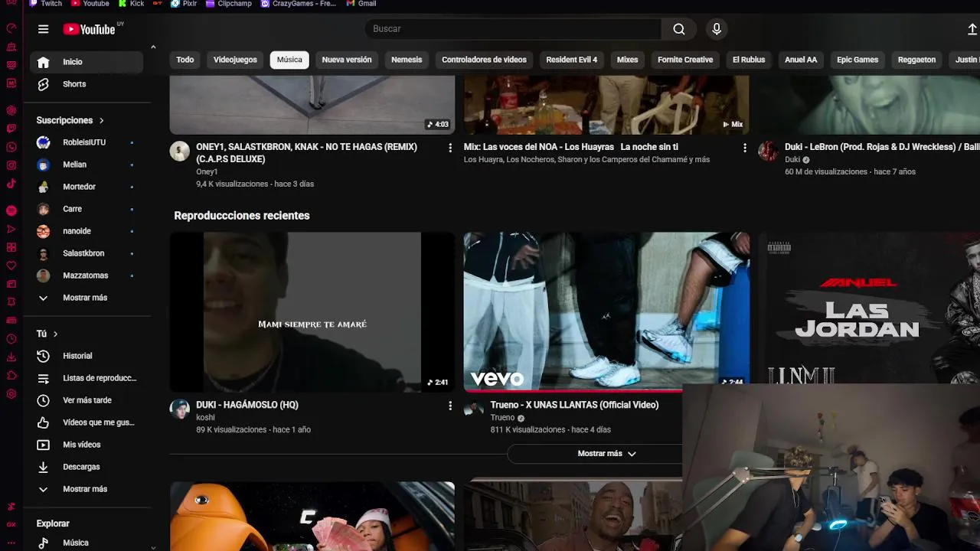
Task: Select the Música filter chip
Action: [x=289, y=60]
